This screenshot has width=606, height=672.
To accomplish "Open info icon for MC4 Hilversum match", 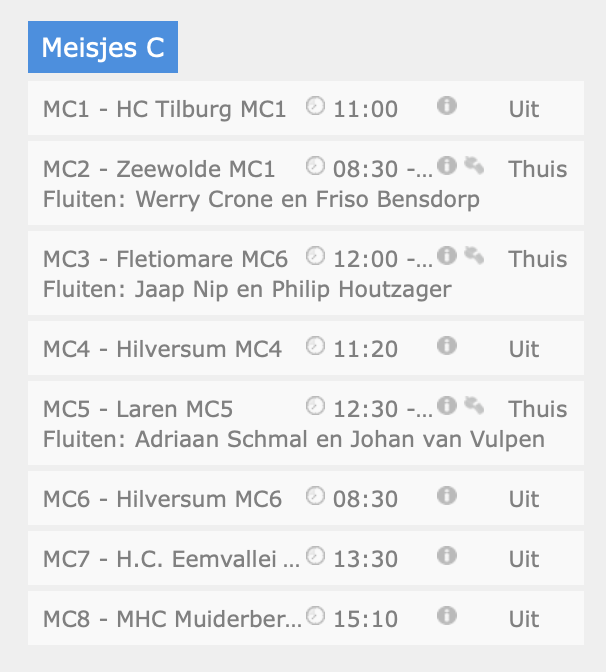I will click(x=447, y=346).
